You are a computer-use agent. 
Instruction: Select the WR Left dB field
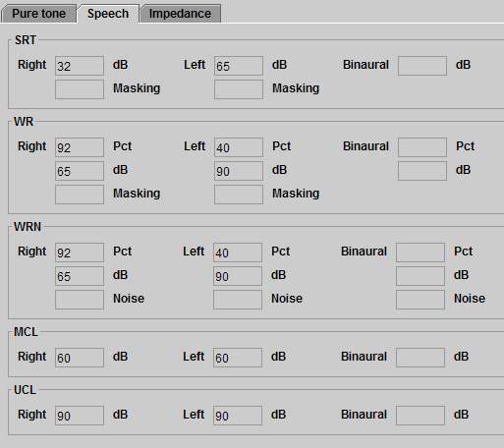point(239,171)
